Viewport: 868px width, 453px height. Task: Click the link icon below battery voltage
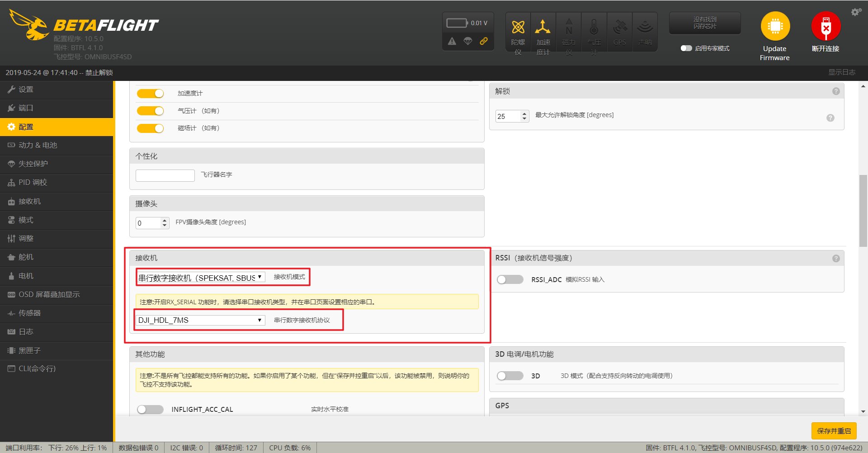[x=483, y=41]
